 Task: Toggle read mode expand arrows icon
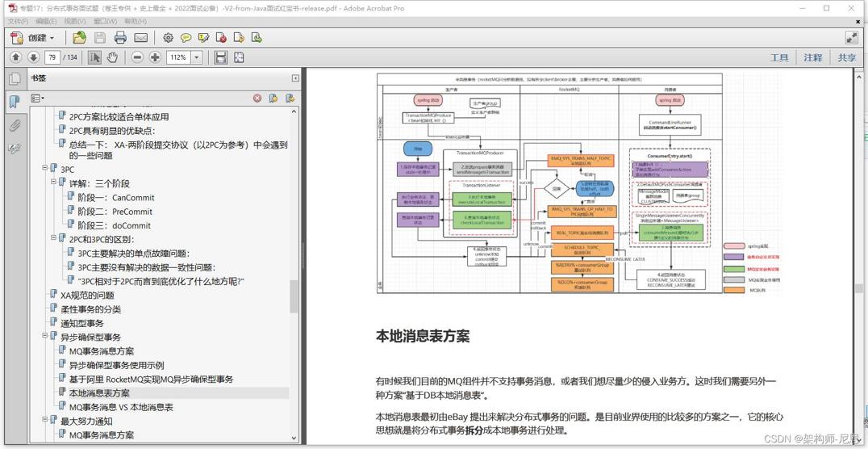851,38
